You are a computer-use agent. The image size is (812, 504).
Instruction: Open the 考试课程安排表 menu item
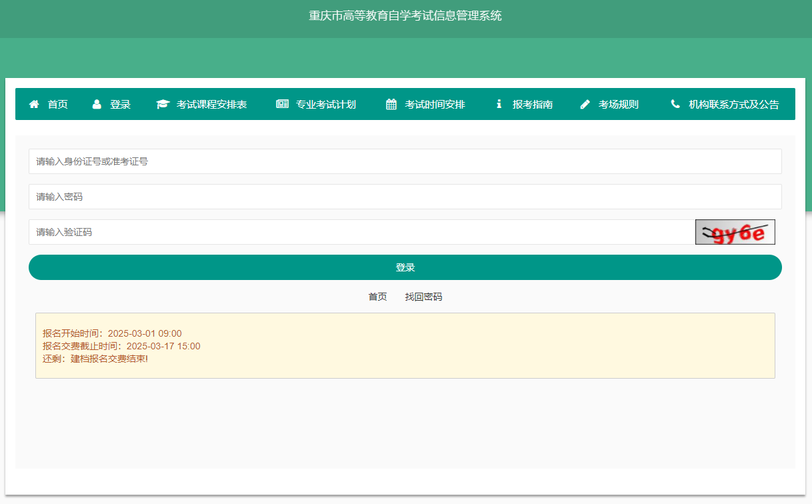(208, 104)
